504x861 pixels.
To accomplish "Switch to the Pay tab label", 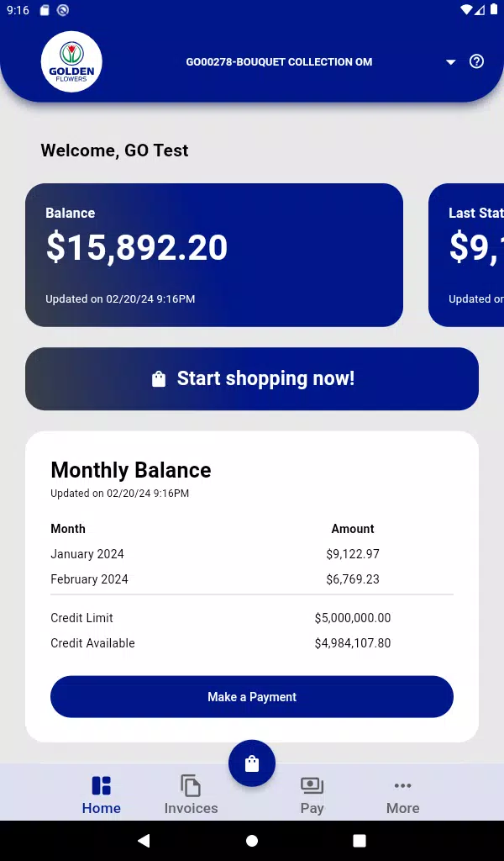I will [x=312, y=808].
